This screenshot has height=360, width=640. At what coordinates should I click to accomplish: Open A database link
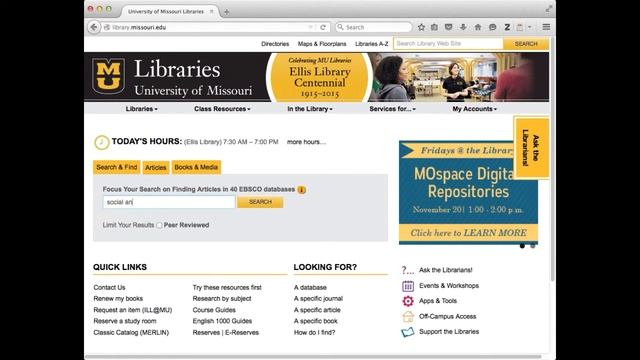click(310, 287)
